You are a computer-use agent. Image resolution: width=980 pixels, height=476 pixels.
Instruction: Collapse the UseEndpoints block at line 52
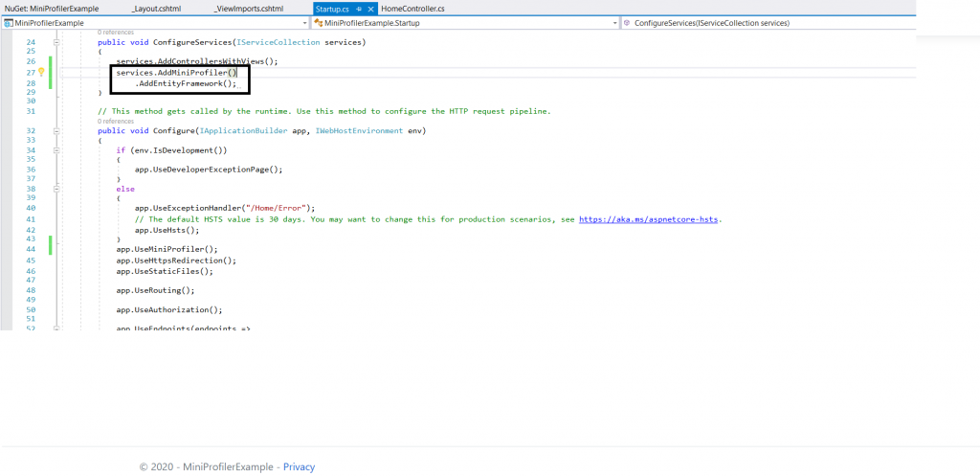(56, 328)
